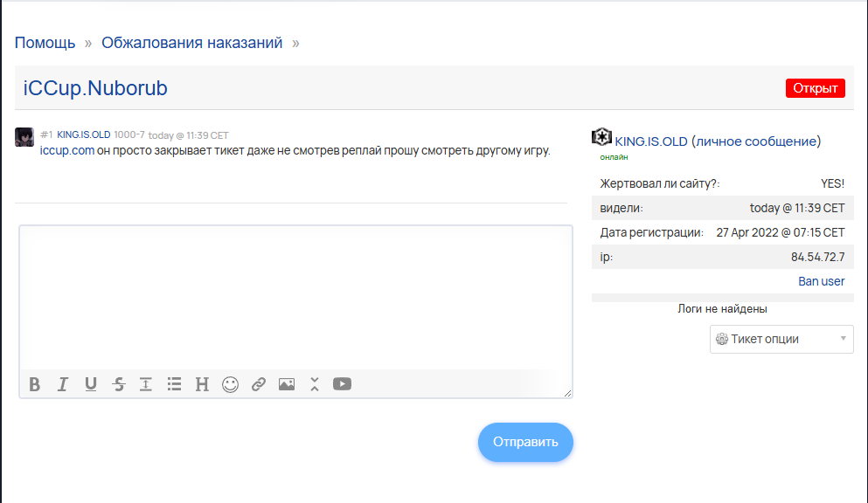
Task: Insert a hyperlink with the chain icon
Action: coord(259,384)
